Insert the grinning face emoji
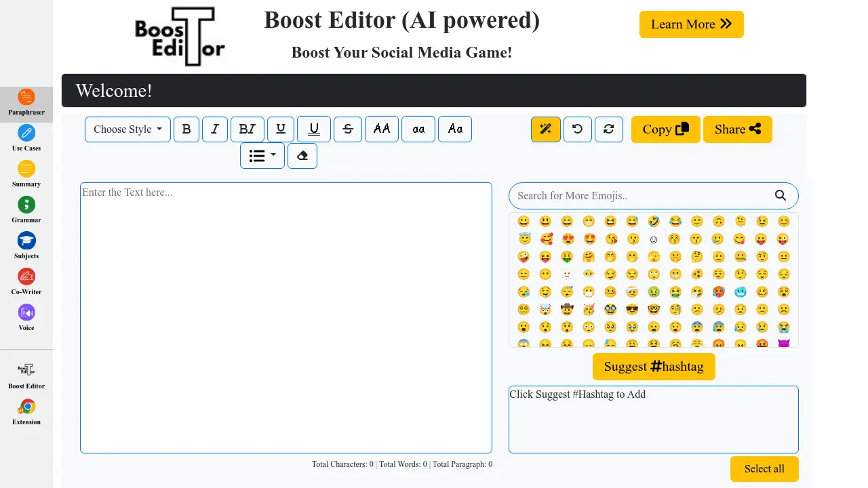This screenshot has height=488, width=868. click(524, 222)
